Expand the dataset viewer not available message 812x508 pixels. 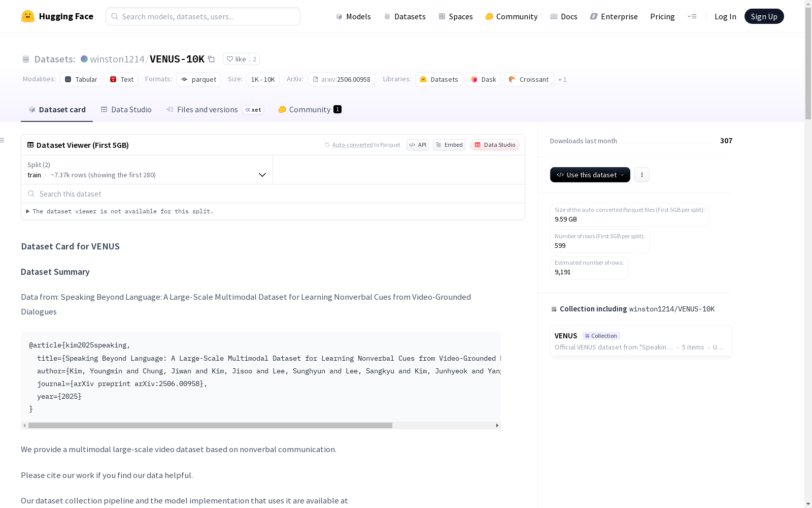coord(120,211)
